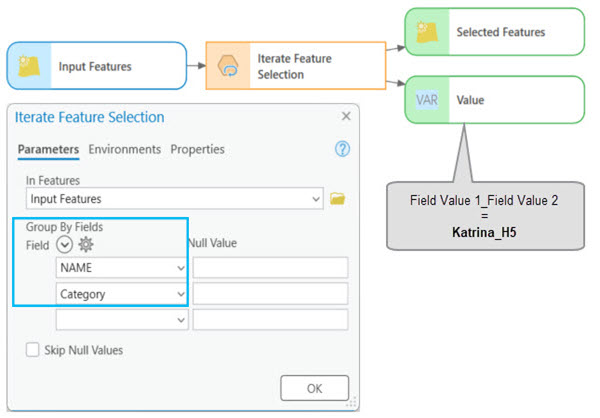600x418 pixels.
Task: Enable the Skip Null Values checkbox
Action: point(32,350)
